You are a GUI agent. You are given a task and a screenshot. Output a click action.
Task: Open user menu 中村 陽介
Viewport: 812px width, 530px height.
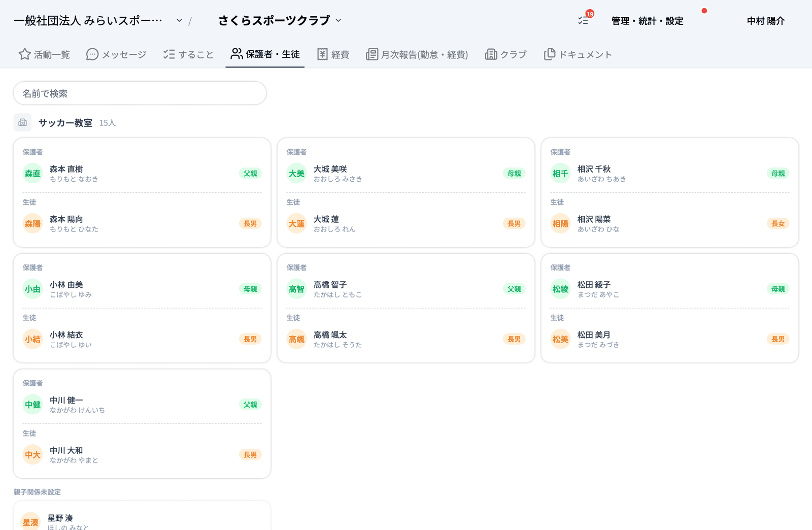(766, 21)
